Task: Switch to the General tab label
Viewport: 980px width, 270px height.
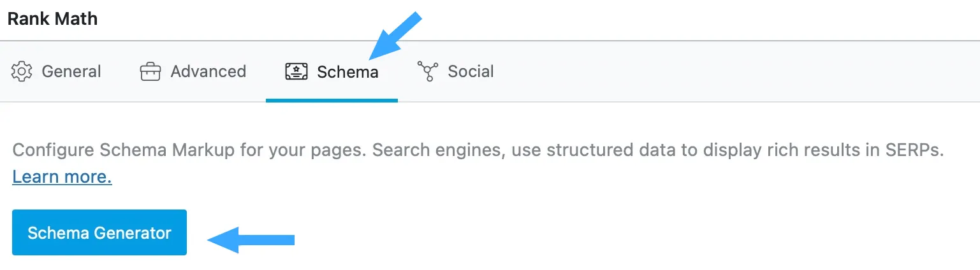Action: coord(71,71)
